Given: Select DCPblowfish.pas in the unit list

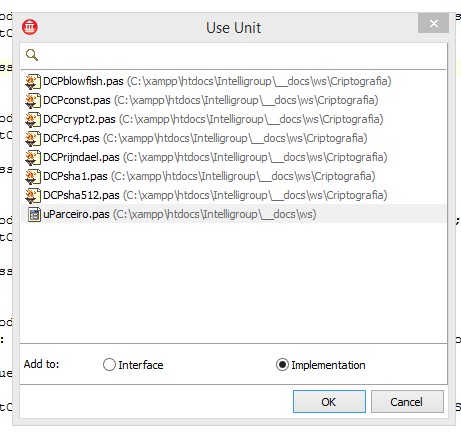Looking at the screenshot, I should click(233, 81).
